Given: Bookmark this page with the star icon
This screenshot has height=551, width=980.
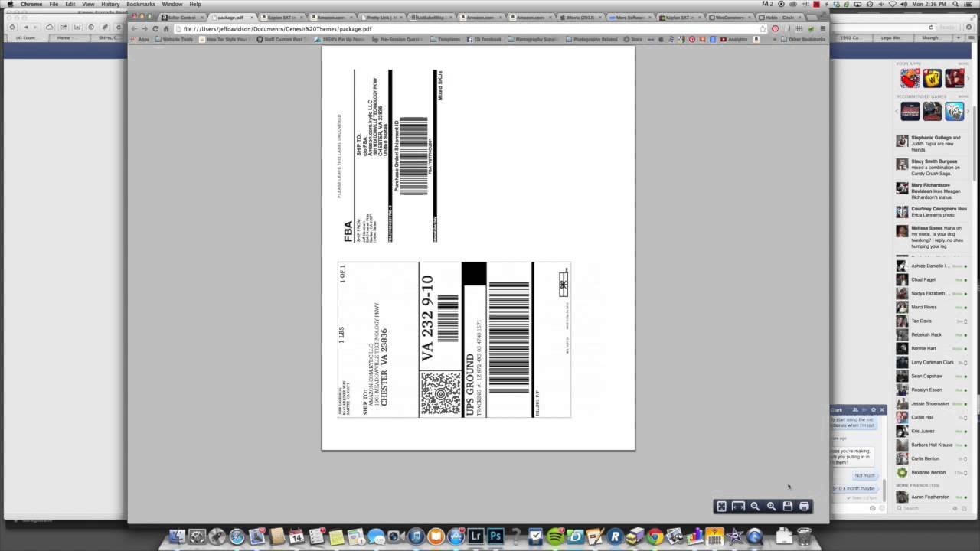Looking at the screenshot, I should 763,28.
